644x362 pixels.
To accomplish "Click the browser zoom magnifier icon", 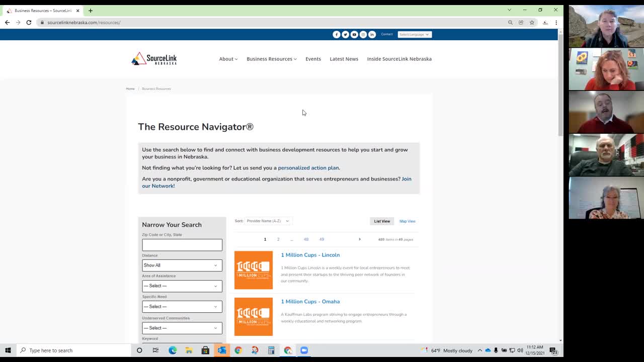I will pyautogui.click(x=510, y=22).
